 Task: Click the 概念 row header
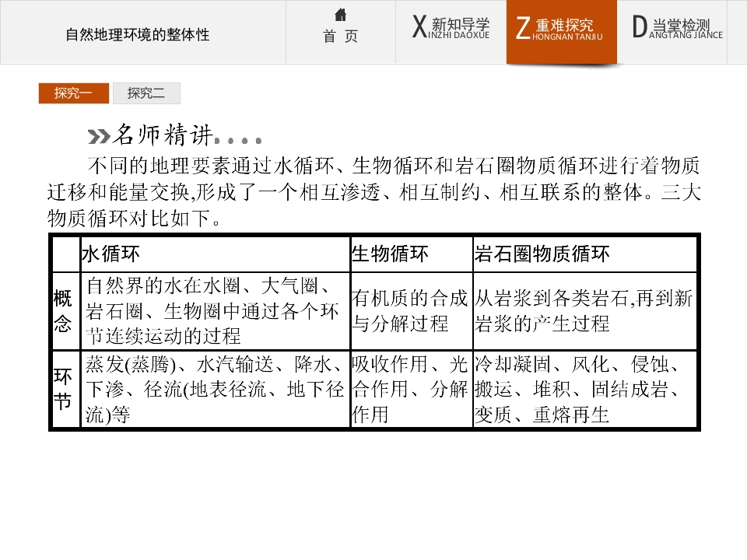click(65, 311)
